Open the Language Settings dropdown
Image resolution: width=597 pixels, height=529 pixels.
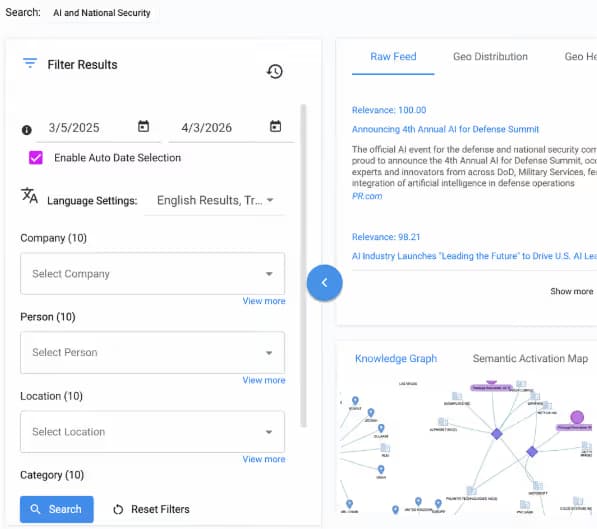(215, 200)
